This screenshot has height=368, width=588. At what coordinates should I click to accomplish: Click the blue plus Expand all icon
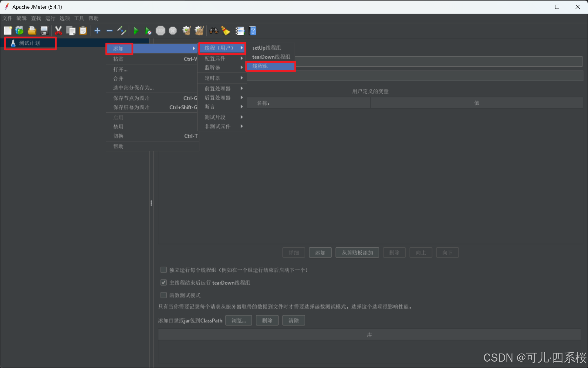click(98, 31)
